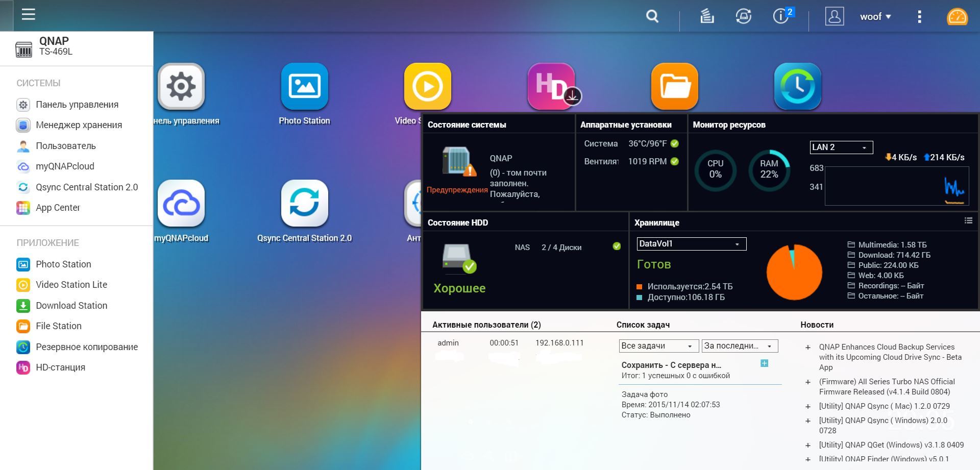Open the orange dashboard gauge icon
Image resolution: width=980 pixels, height=470 pixels.
[x=957, y=16]
